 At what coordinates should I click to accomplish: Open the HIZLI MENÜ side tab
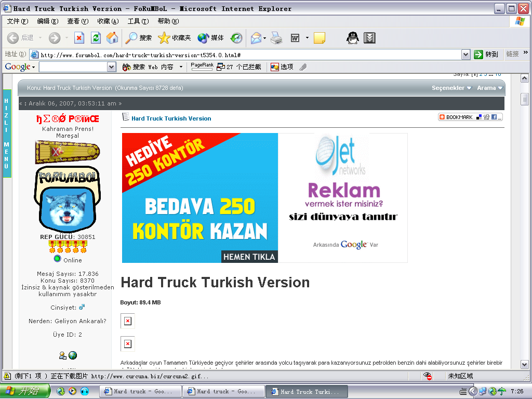6,134
